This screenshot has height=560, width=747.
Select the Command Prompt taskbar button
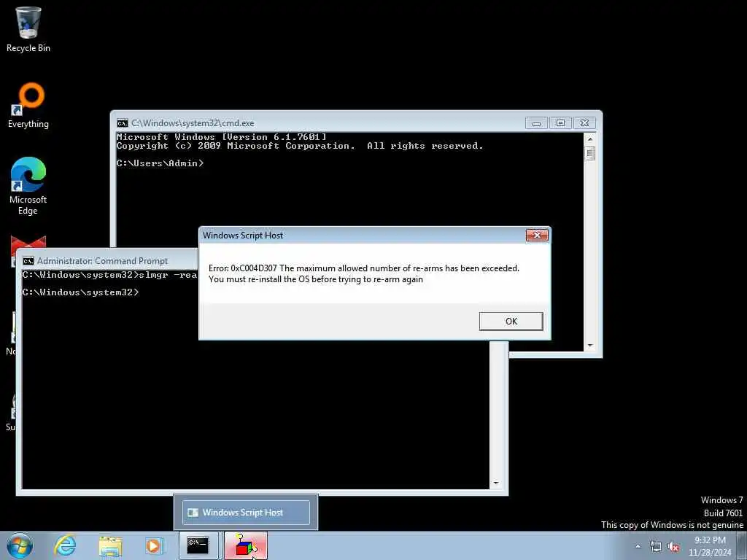[x=198, y=545]
